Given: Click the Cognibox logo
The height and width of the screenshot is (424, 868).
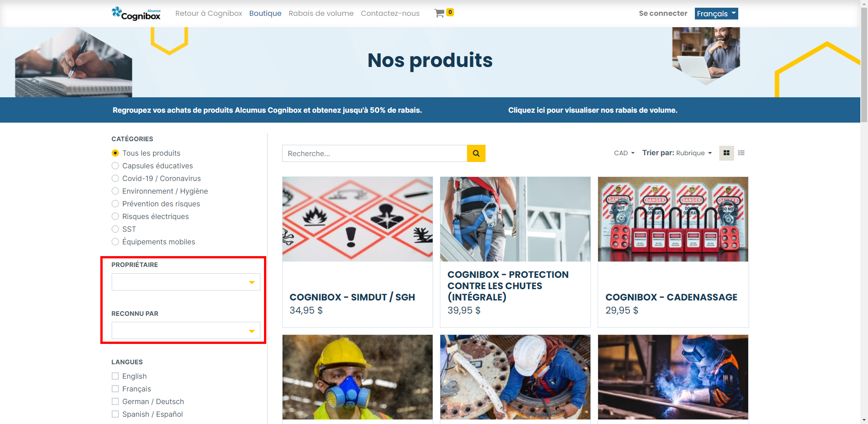Looking at the screenshot, I should (136, 14).
